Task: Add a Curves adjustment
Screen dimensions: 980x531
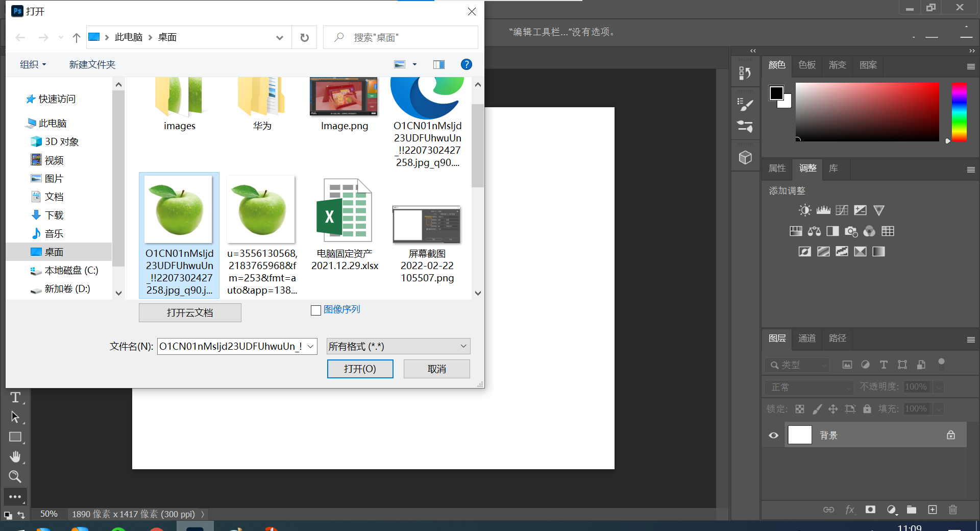Action: 842,210
